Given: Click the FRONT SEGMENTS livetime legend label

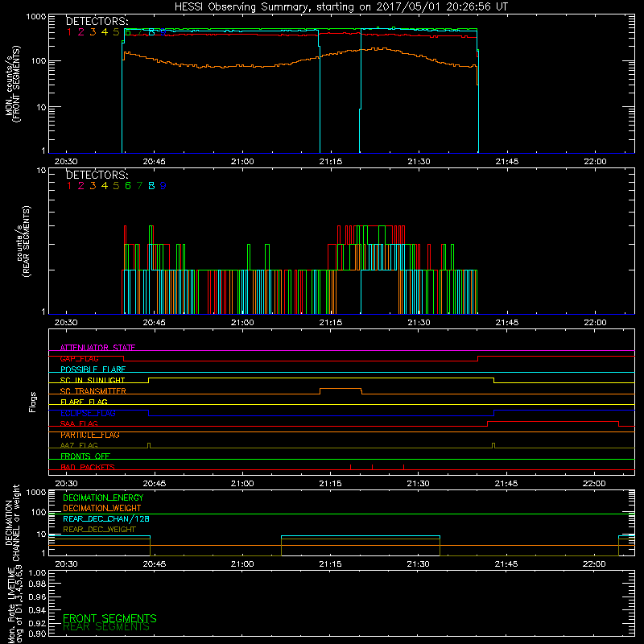Looking at the screenshot, I should pos(109,618).
